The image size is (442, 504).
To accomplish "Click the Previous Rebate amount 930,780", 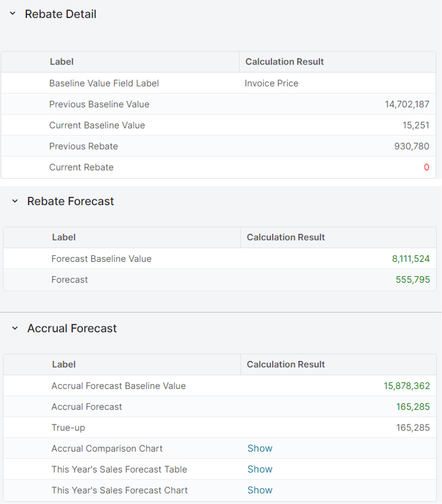I will (412, 146).
